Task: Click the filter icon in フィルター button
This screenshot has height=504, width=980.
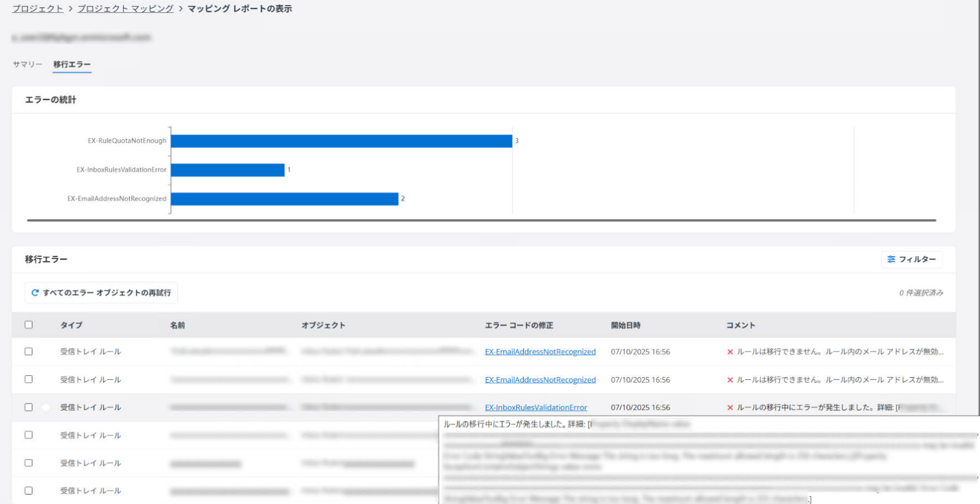Action: [x=891, y=260]
